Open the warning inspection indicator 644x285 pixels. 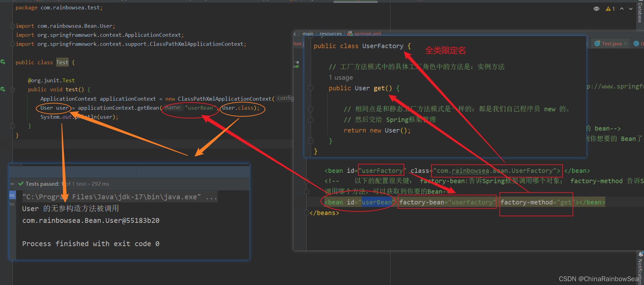pos(610,9)
